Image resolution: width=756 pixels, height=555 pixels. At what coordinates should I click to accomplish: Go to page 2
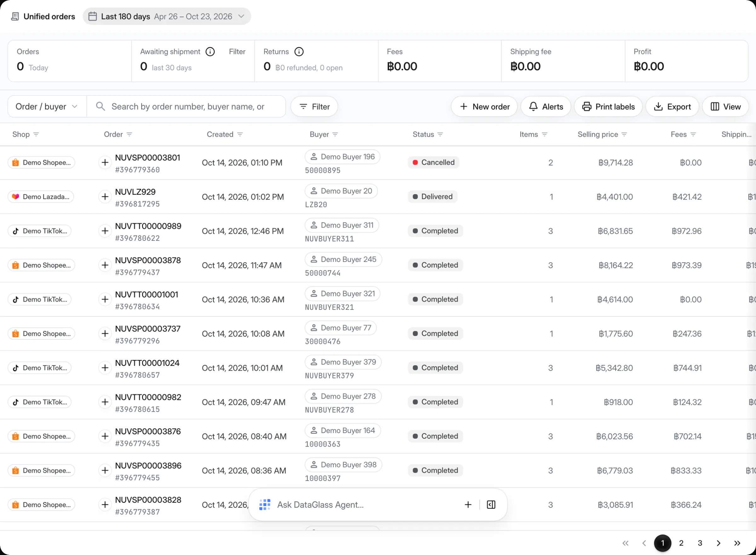[681, 543]
